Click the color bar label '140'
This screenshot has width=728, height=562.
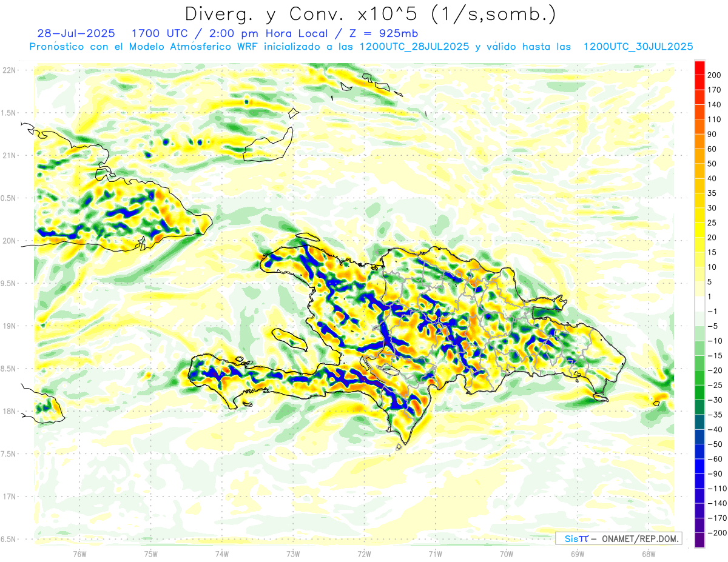715,105
